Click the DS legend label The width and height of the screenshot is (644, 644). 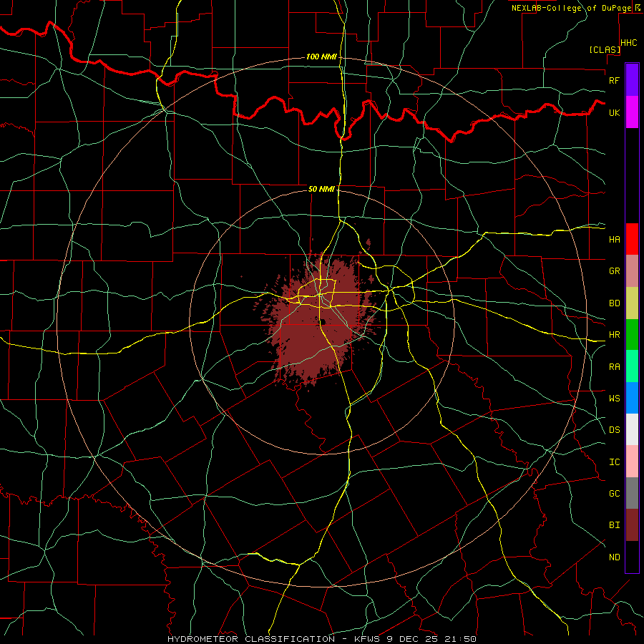tap(614, 430)
